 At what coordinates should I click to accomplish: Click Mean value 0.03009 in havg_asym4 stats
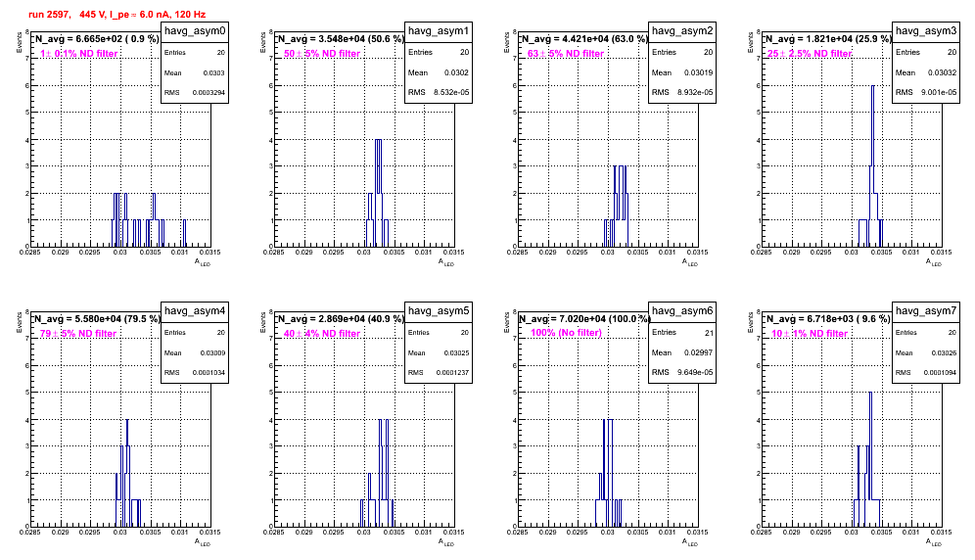(212, 352)
